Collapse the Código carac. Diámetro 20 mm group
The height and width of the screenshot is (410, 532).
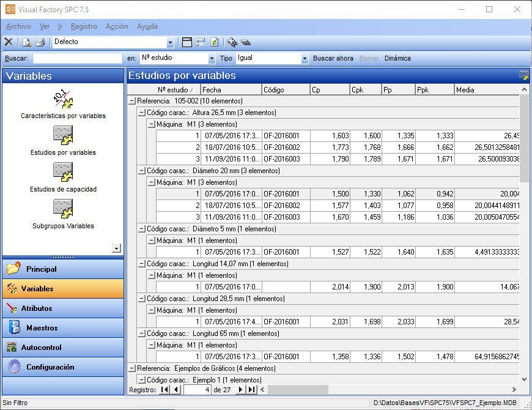click(142, 171)
